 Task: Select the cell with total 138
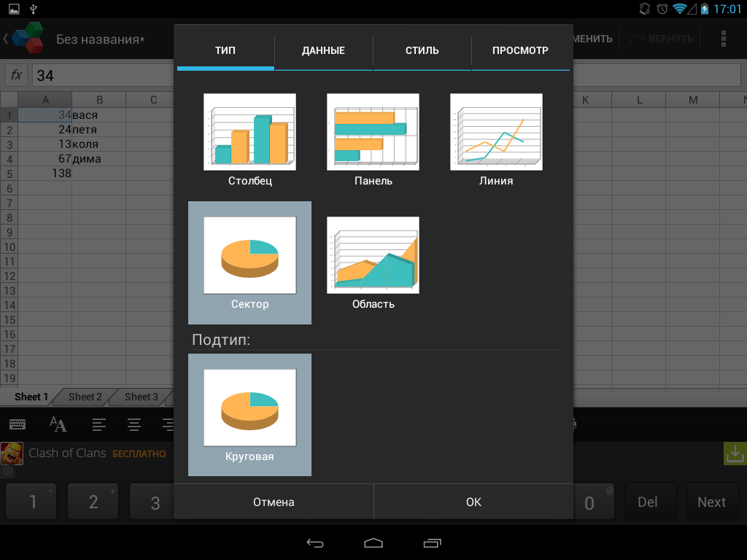click(44, 174)
